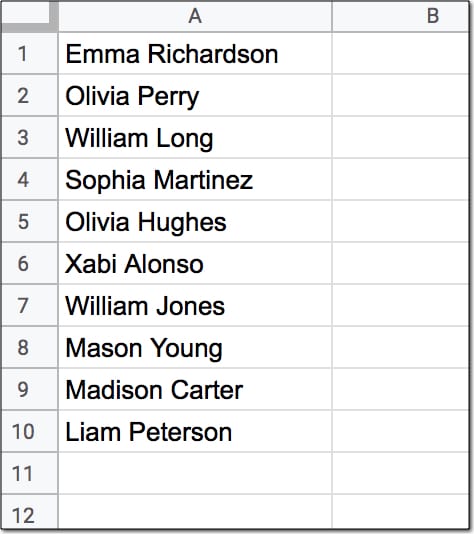Choose the Mason Young cell
This screenshot has width=474, height=534.
[195, 347]
